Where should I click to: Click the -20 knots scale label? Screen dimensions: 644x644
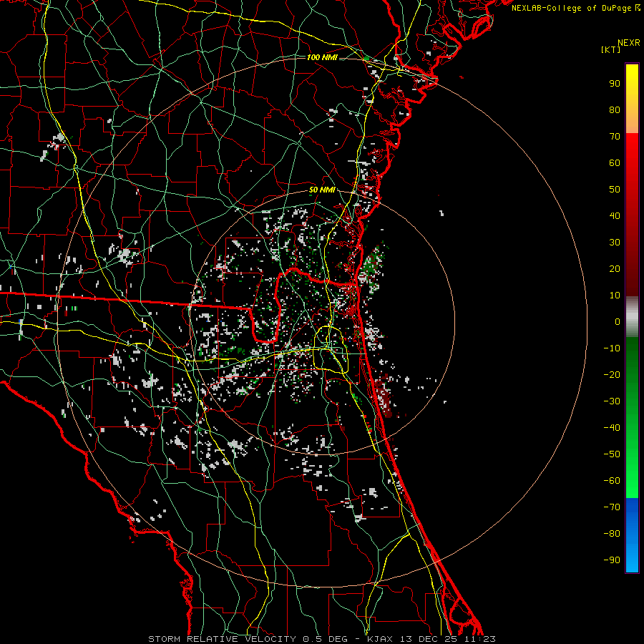[612, 374]
